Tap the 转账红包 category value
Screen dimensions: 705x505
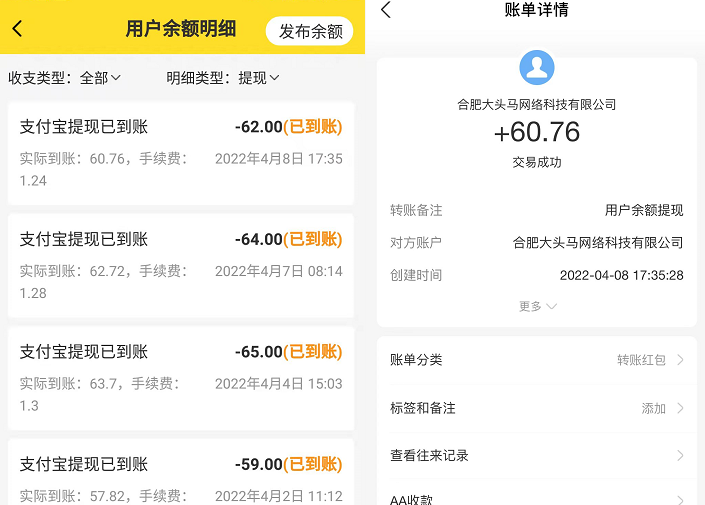click(x=641, y=360)
